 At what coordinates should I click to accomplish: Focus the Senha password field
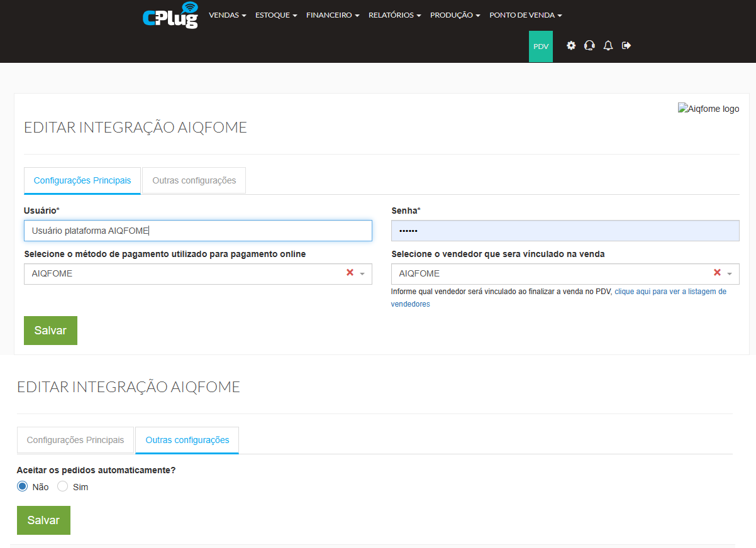(x=565, y=231)
